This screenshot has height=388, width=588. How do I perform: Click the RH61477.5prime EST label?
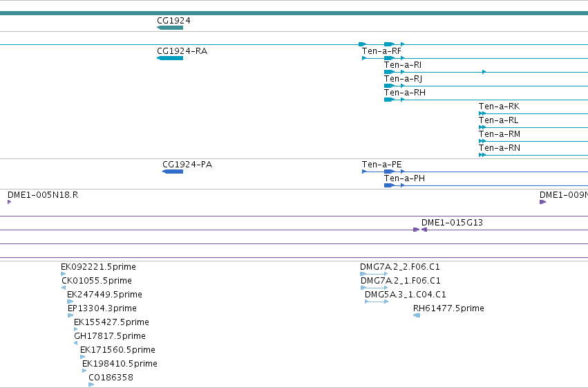[x=448, y=309]
